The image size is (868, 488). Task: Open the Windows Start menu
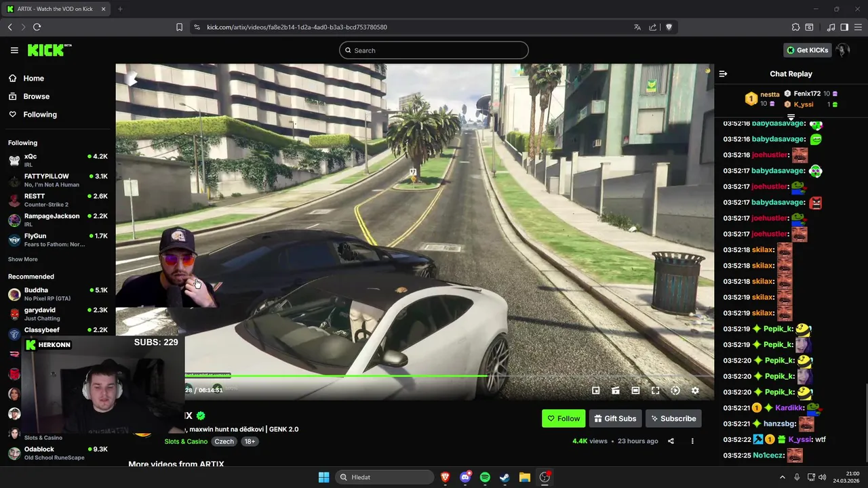(323, 477)
